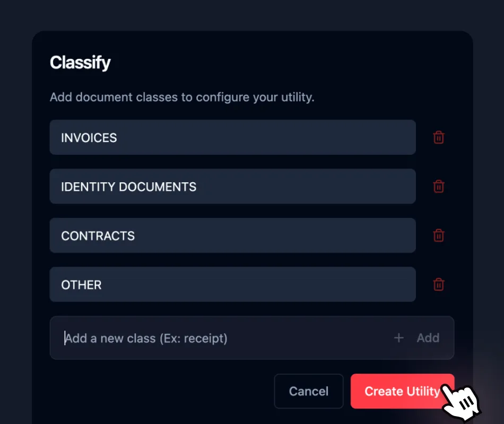Image resolution: width=504 pixels, height=424 pixels.
Task: Select the INVOICES class entry
Action: 232,137
